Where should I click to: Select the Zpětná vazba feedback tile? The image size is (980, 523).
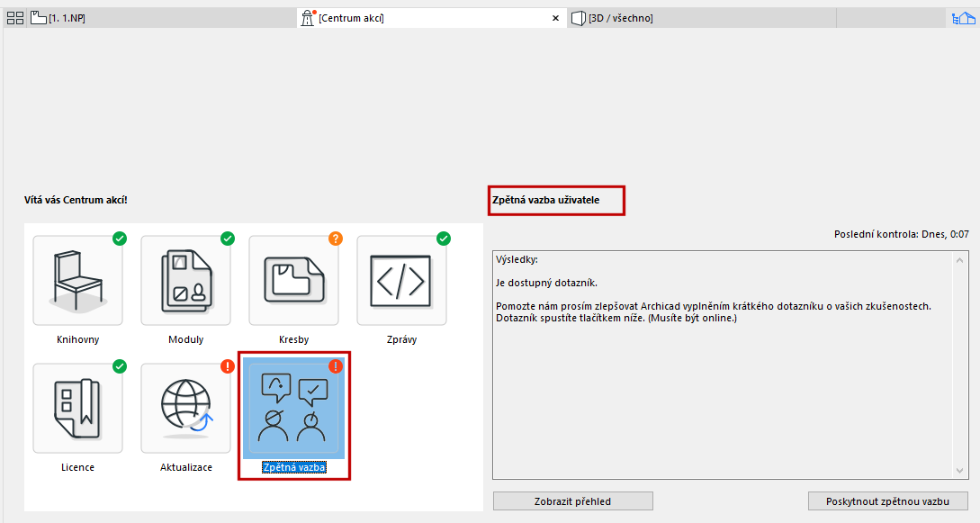click(x=293, y=408)
